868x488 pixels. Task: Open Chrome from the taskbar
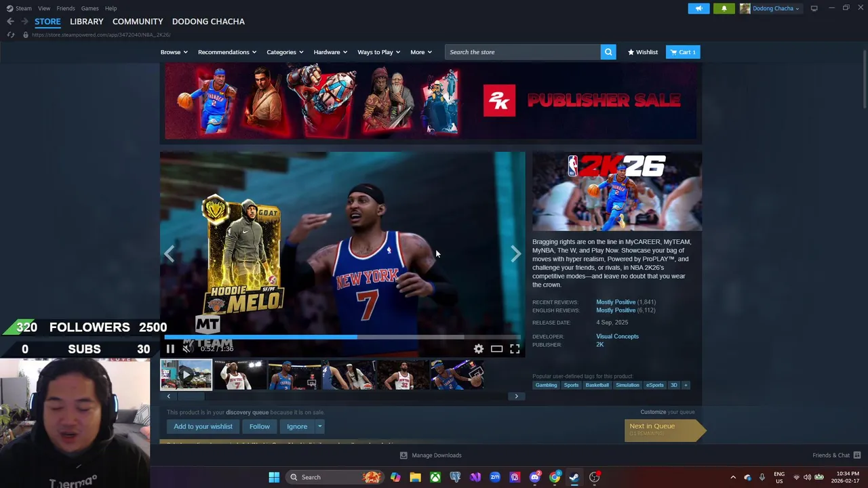[555, 477]
